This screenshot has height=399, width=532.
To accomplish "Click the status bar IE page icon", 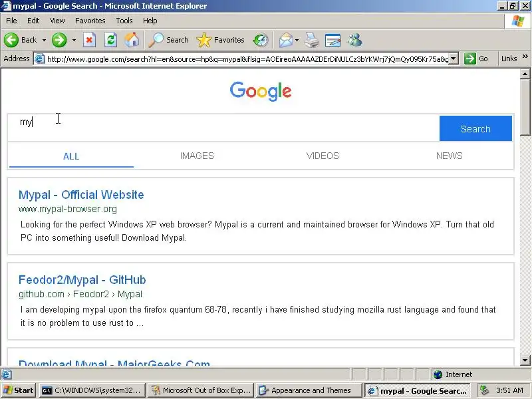I will 6,374.
